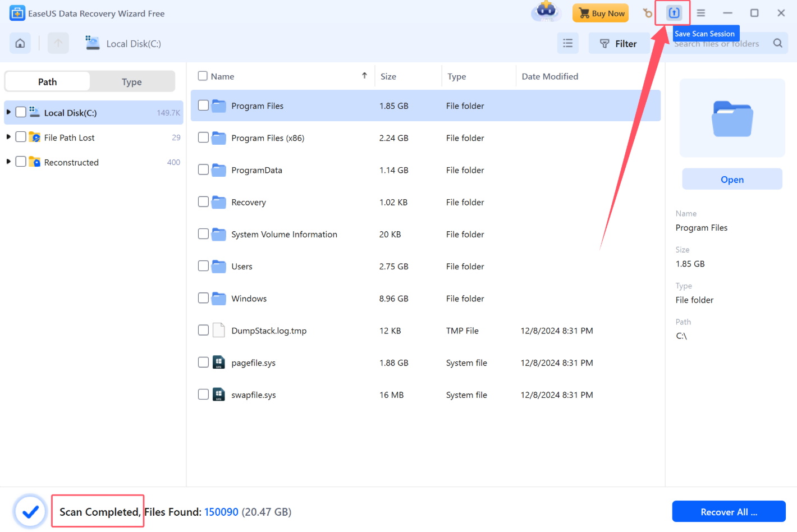Click the up one level arrow
Viewport: 797px width, 532px height.
pyautogui.click(x=58, y=43)
